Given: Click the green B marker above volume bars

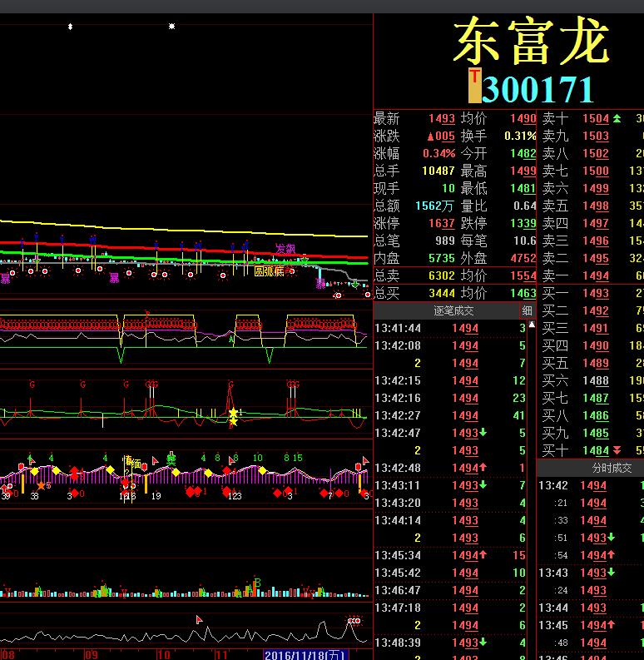Looking at the screenshot, I should point(258,583).
